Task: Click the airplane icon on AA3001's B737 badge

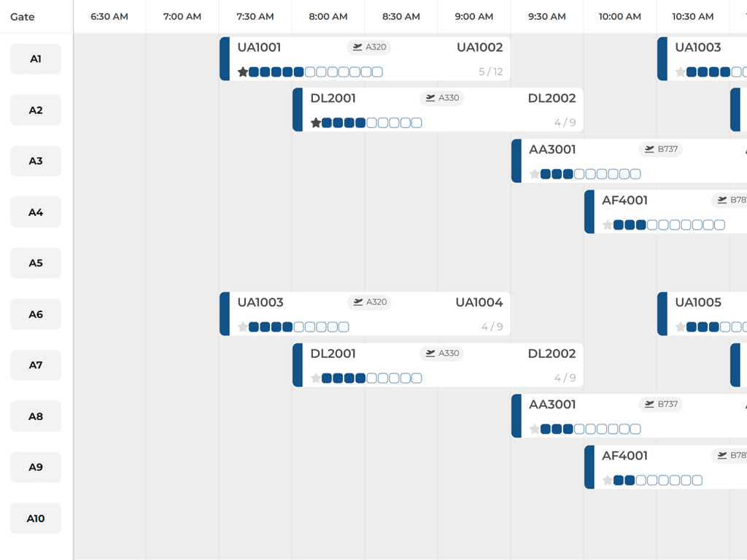Action: pyautogui.click(x=649, y=149)
